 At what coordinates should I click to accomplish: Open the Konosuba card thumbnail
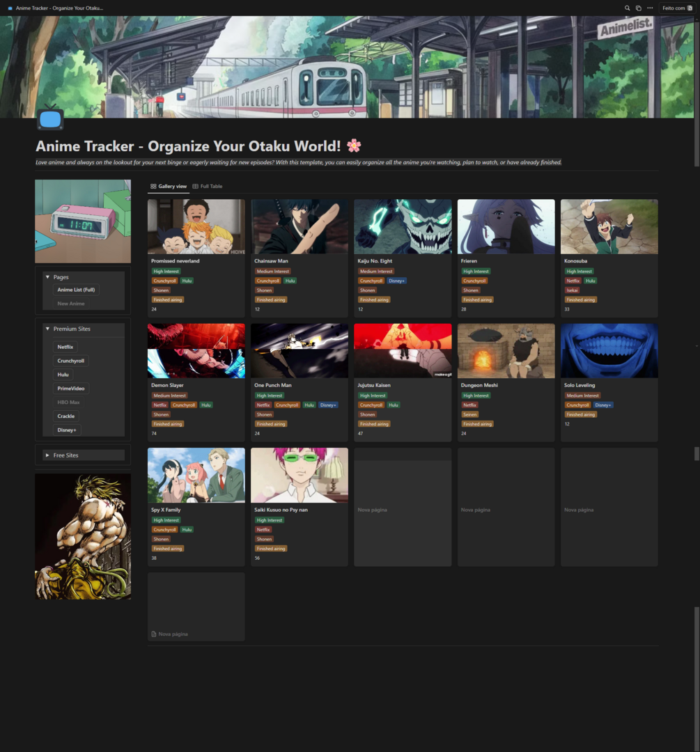tap(609, 227)
